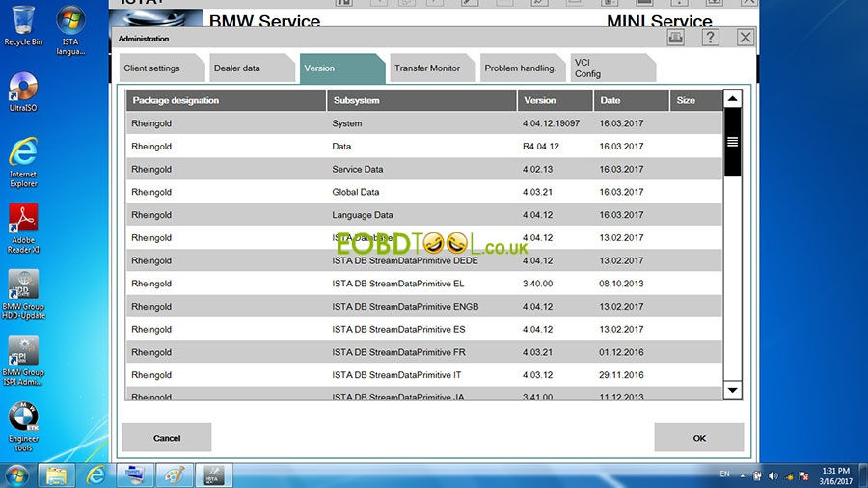Click the Date column header

click(632, 100)
